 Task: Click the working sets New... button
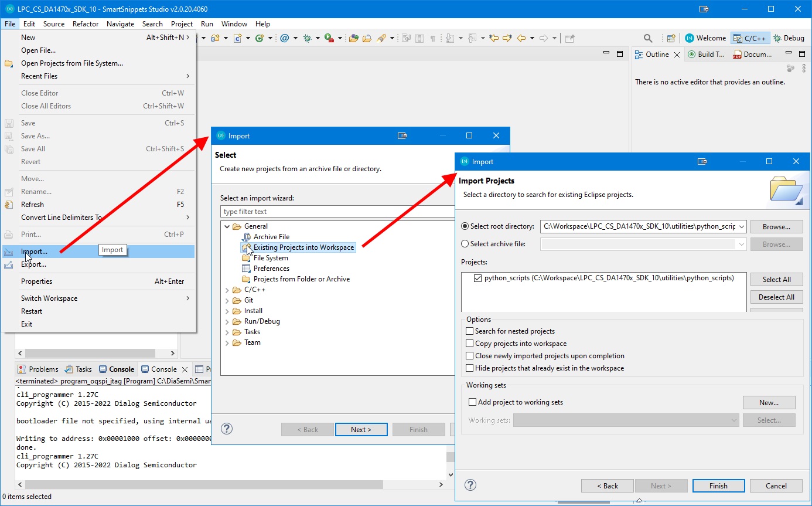(769, 403)
